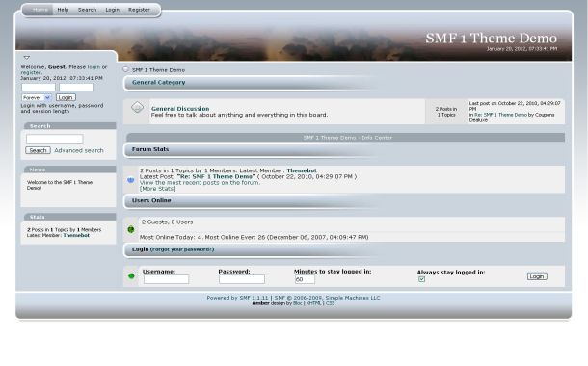Image resolution: width=588 pixels, height=366 pixels.
Task: Collapse the sidebar with the arrow icon
Action: click(27, 58)
